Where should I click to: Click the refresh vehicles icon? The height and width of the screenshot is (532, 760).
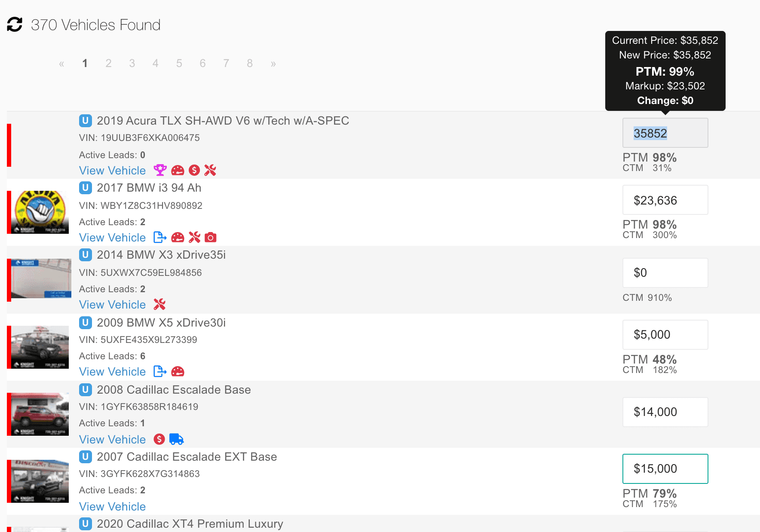(15, 24)
